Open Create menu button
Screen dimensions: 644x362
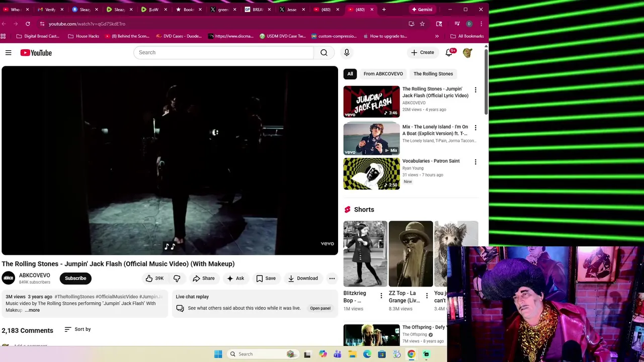(x=422, y=52)
